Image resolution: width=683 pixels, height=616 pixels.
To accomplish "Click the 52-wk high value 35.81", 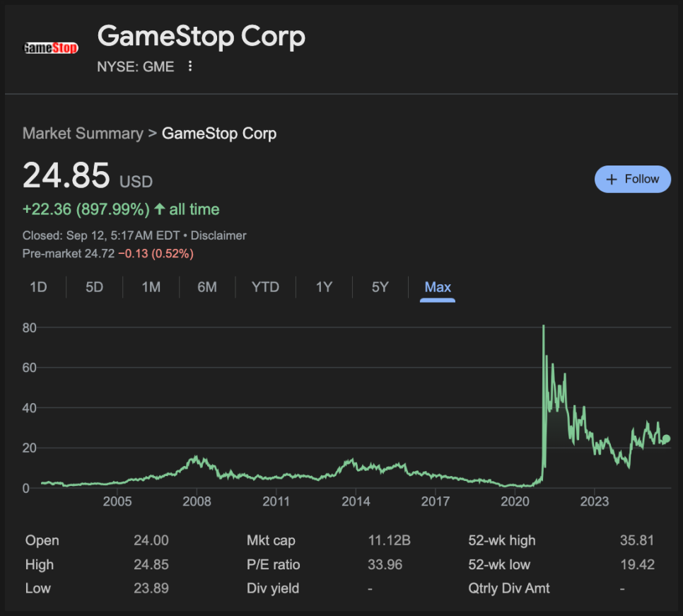I will coord(637,540).
